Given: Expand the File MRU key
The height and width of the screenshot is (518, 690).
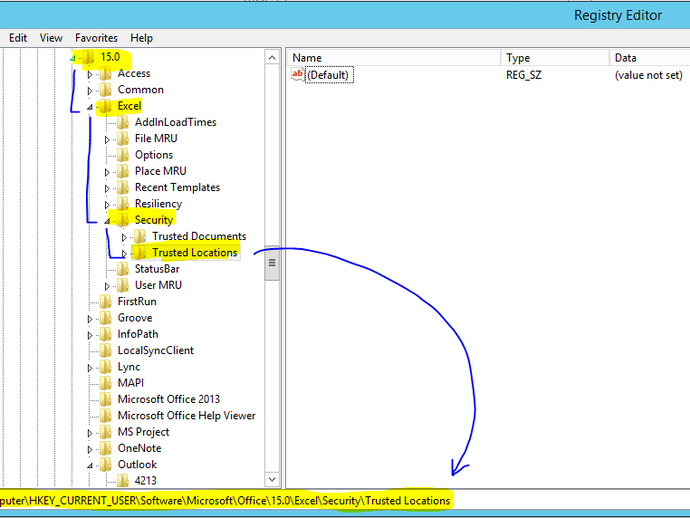Looking at the screenshot, I should click(107, 140).
